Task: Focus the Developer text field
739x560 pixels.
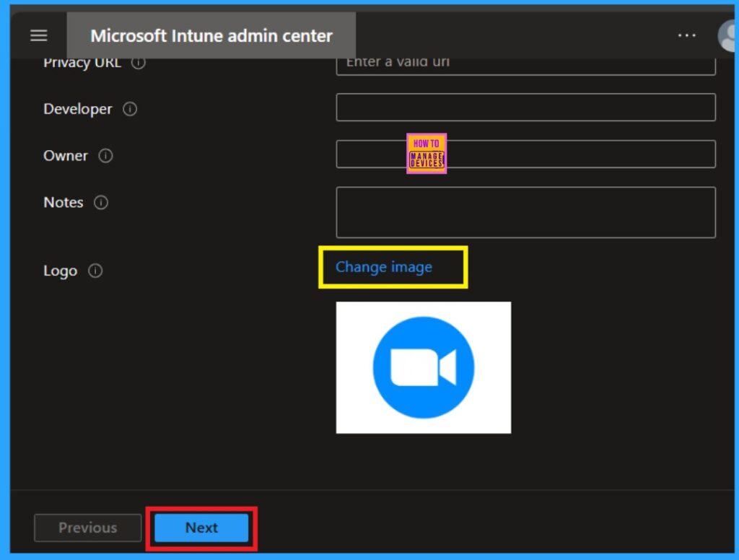Action: click(x=525, y=108)
